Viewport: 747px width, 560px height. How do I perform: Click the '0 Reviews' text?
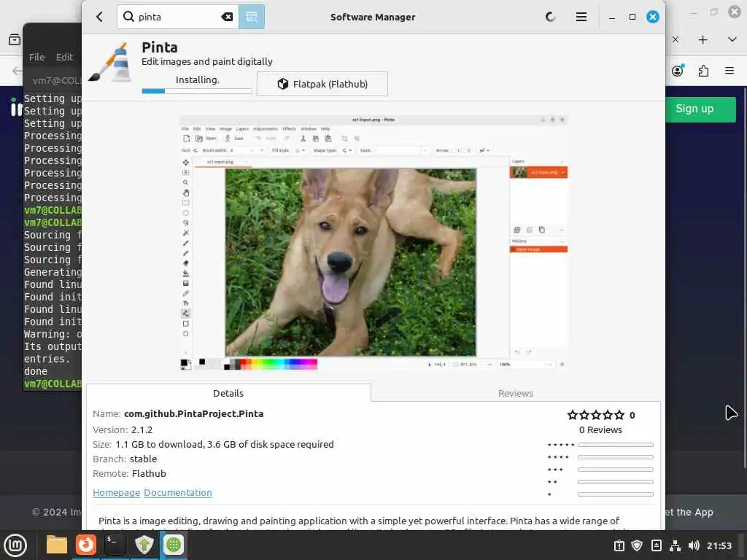[600, 429]
